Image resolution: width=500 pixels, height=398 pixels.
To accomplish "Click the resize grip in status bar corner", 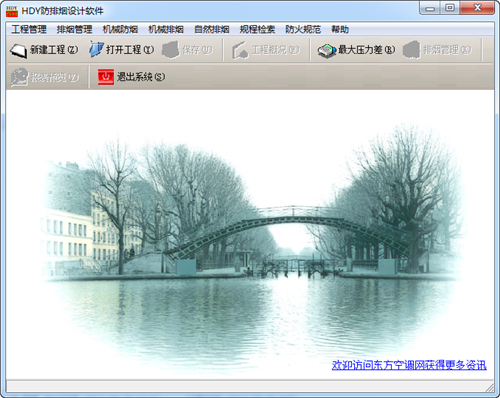I will point(490,387).
